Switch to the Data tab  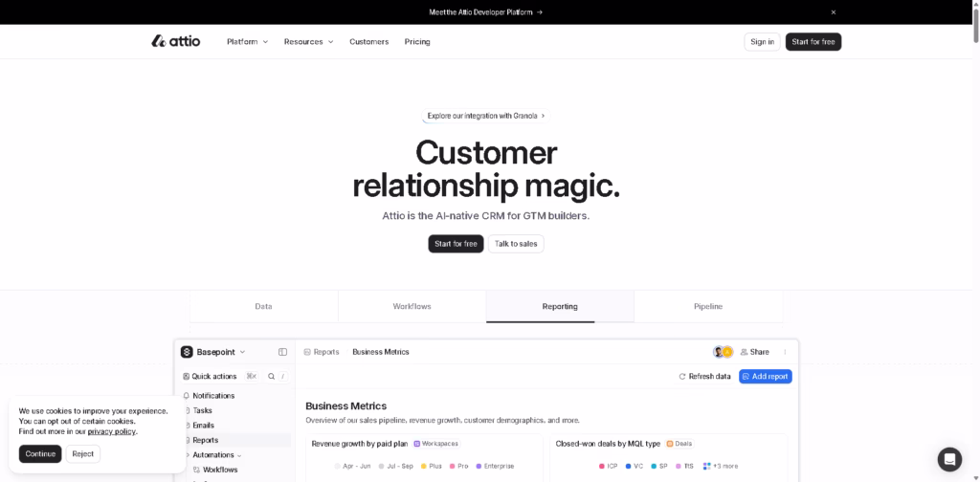pyautogui.click(x=263, y=307)
